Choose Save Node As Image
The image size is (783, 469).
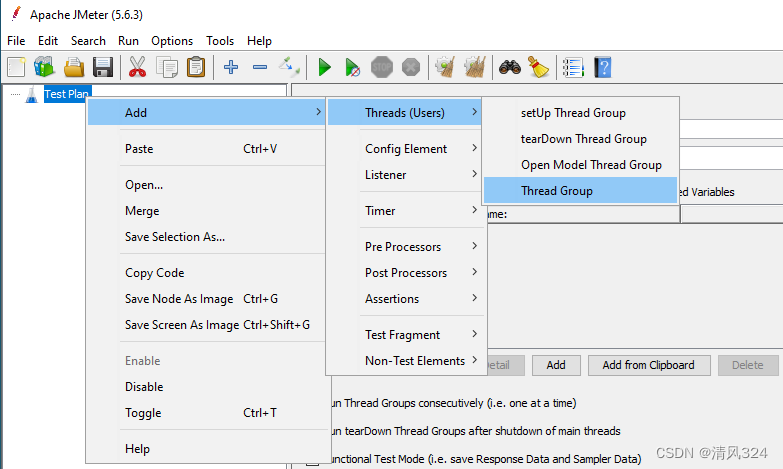206,299
